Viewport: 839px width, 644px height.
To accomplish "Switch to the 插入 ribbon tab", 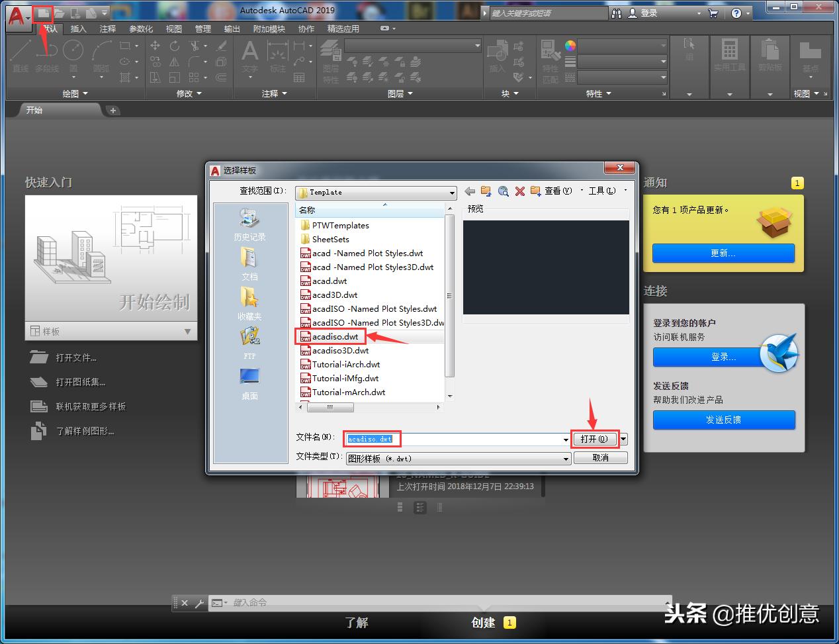I will [x=77, y=28].
